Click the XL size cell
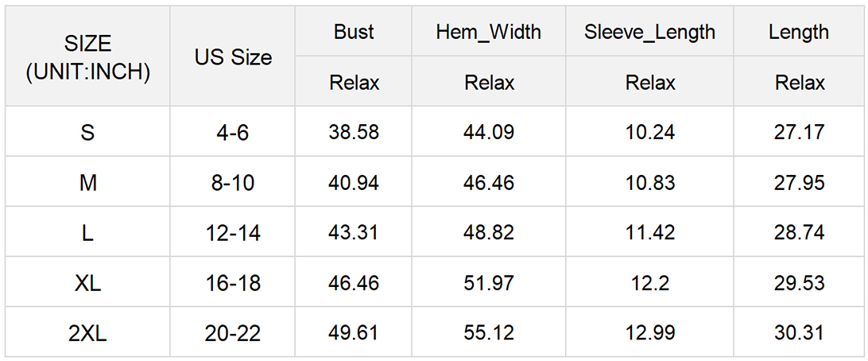Screen dimensions: 868x361 88,282
